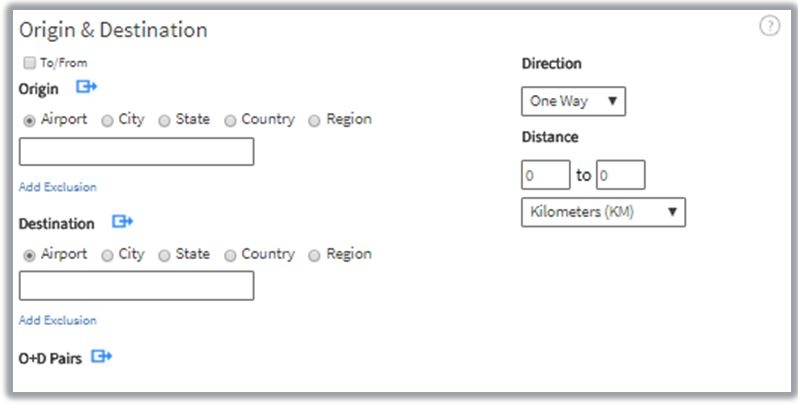The image size is (798, 404).
Task: Click the Origin text input field
Action: pos(136,152)
